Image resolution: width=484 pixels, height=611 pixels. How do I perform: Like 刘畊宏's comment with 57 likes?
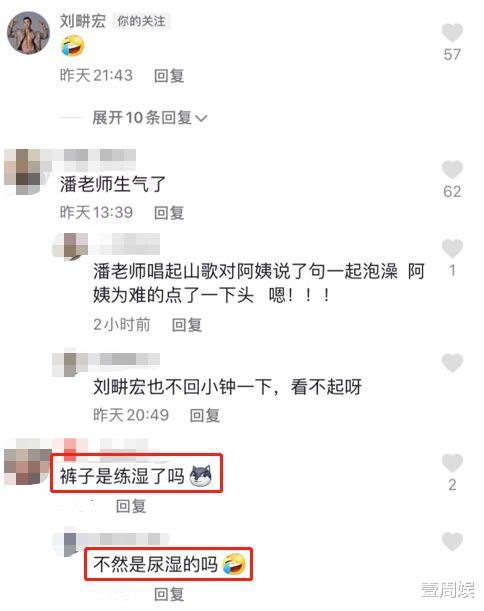pos(452,32)
